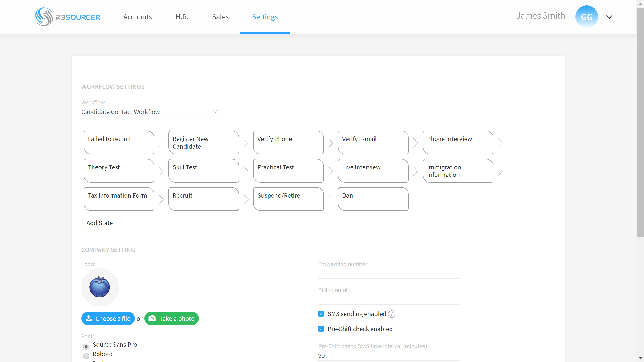
Task: Uncheck SMS sending enabled checkbox
Action: [x=321, y=314]
